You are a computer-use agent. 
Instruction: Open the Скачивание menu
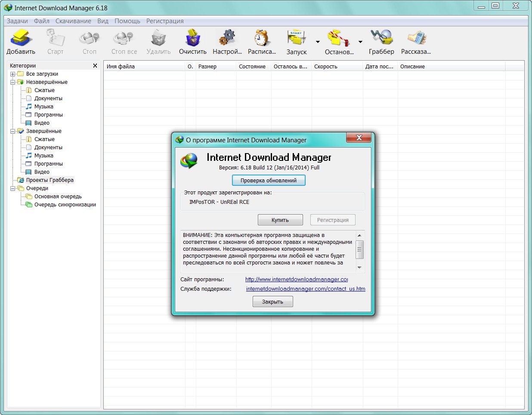[73, 21]
